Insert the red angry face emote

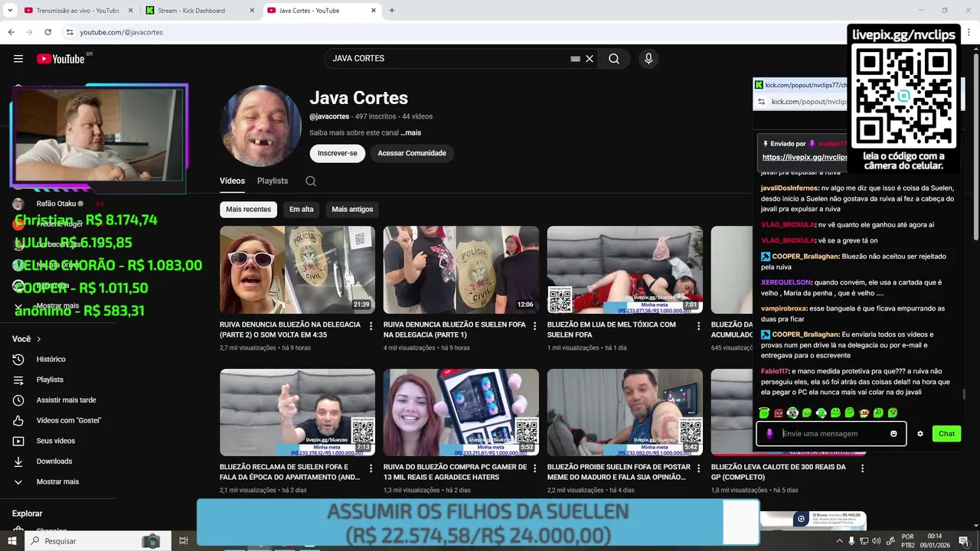[x=779, y=413]
